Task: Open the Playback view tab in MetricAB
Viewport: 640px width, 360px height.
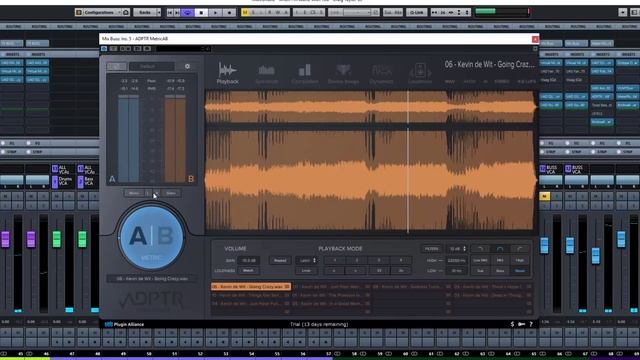Action: pos(227,73)
